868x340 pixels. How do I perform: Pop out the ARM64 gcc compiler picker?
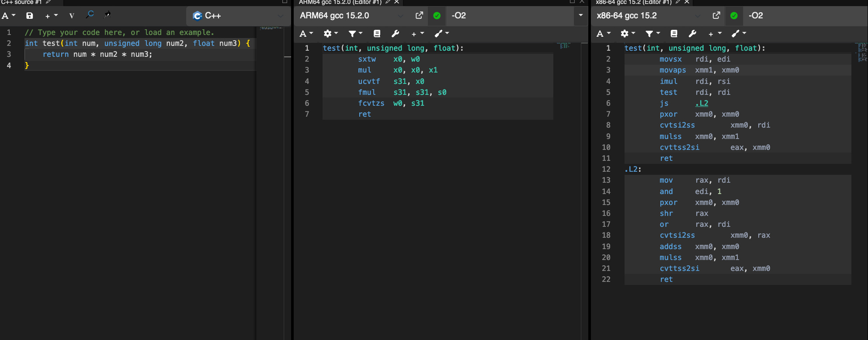(x=419, y=16)
